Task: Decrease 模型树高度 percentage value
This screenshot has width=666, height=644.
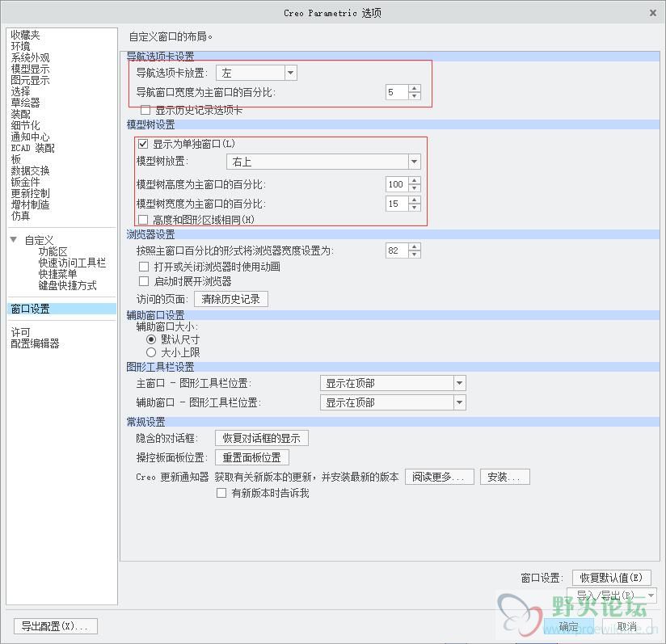Action: pyautogui.click(x=415, y=188)
